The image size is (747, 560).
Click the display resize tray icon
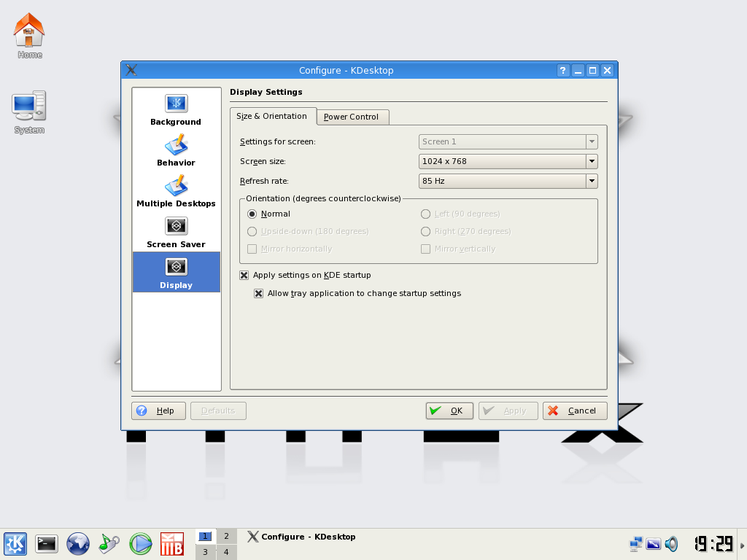pos(654,543)
